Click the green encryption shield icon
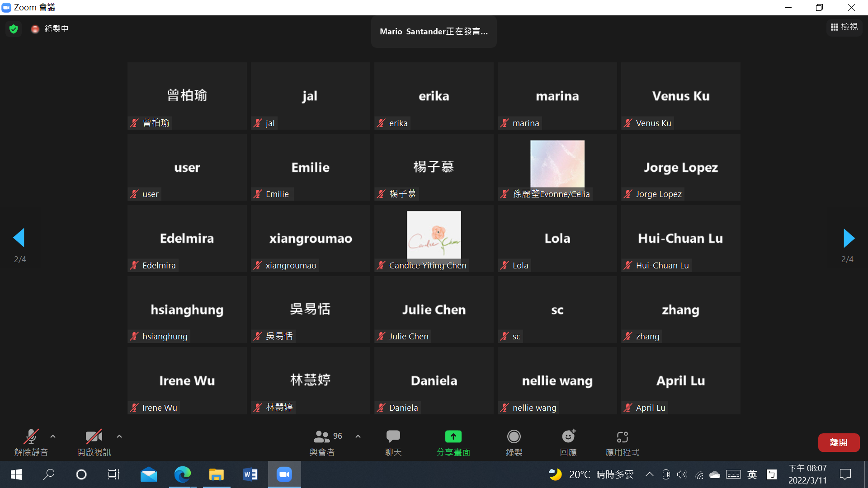Viewport: 868px width, 488px height. point(14,29)
